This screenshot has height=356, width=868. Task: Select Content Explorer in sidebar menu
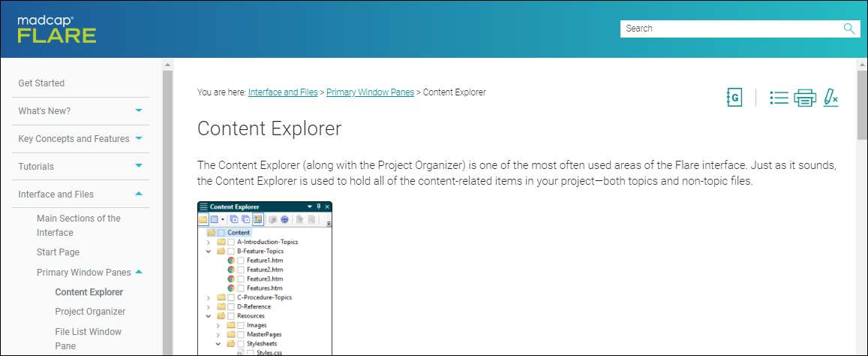pos(89,292)
